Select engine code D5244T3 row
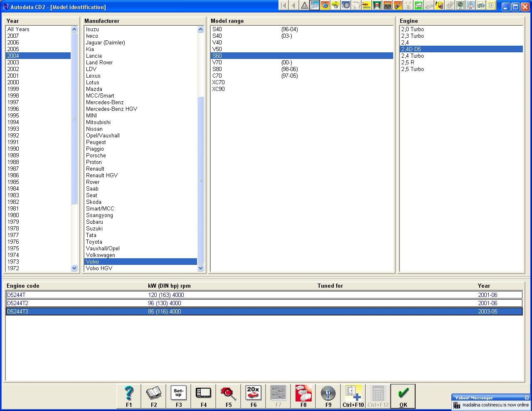Viewport: 532px width, 411px height. coord(264,311)
